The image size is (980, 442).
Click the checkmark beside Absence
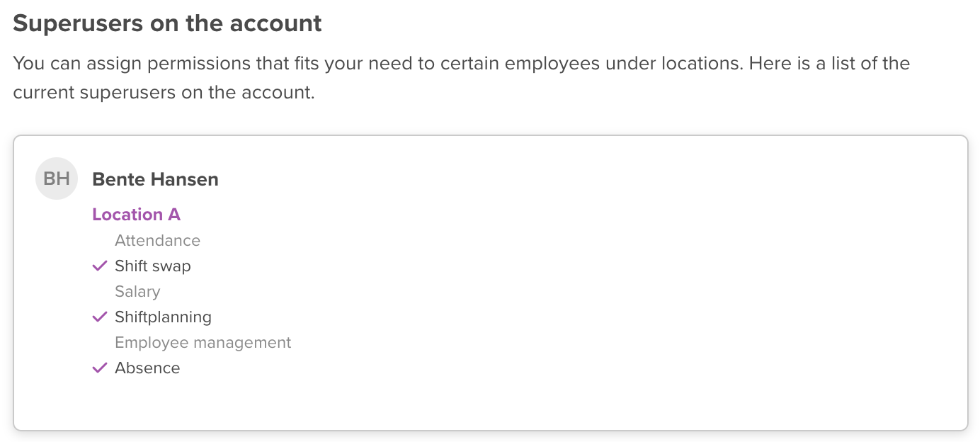(100, 368)
